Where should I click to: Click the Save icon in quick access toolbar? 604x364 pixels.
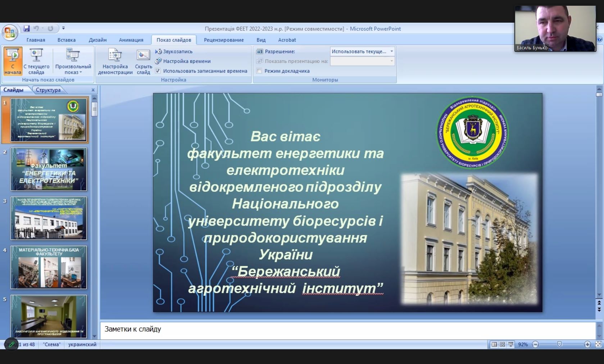click(x=27, y=28)
